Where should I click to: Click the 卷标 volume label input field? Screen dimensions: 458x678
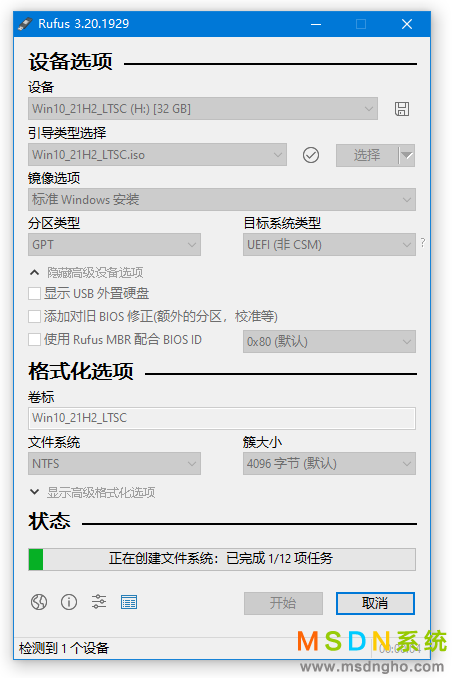tap(222, 418)
